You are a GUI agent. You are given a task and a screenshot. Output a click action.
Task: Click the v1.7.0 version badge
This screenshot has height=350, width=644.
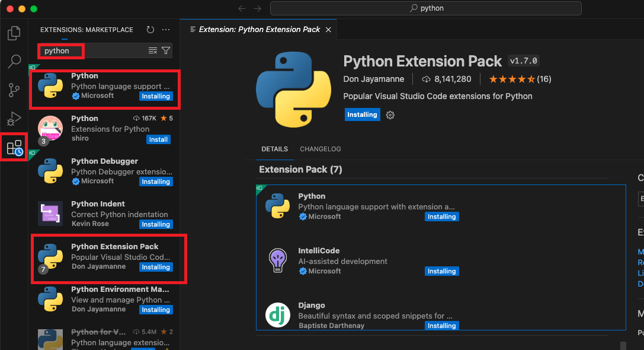pos(524,61)
